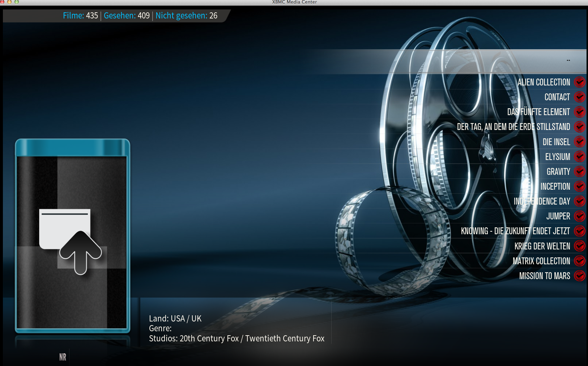Open Matrix Collection movie set
This screenshot has height=366, width=588.
541,261
